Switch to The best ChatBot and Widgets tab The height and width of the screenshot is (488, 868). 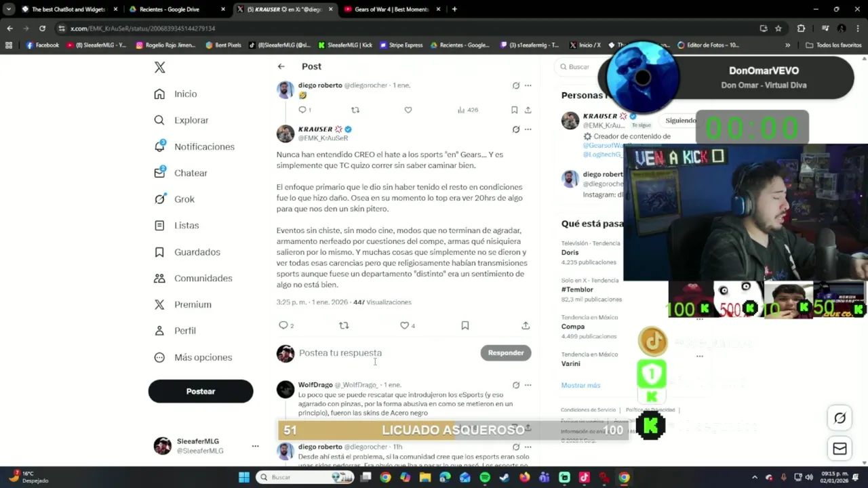point(70,9)
